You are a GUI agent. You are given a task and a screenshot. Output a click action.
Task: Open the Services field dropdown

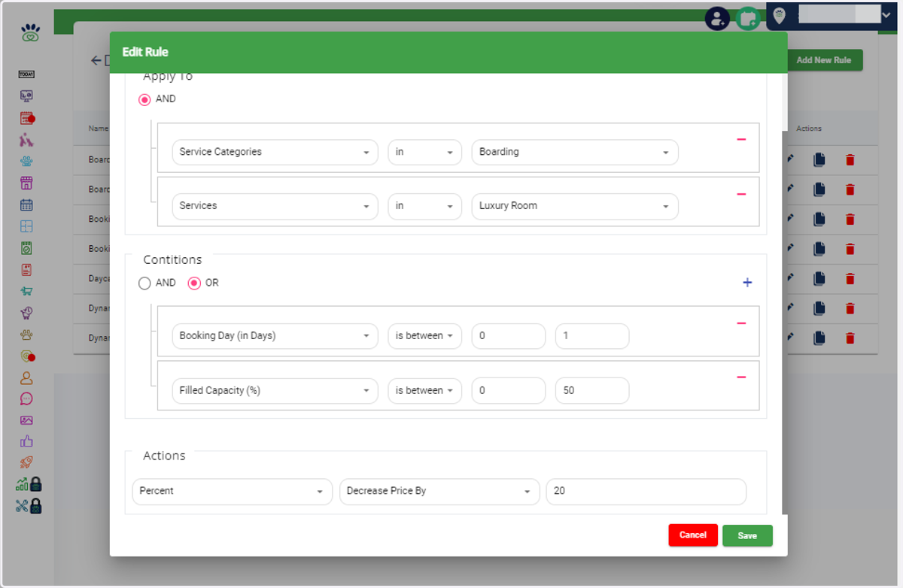(x=275, y=206)
